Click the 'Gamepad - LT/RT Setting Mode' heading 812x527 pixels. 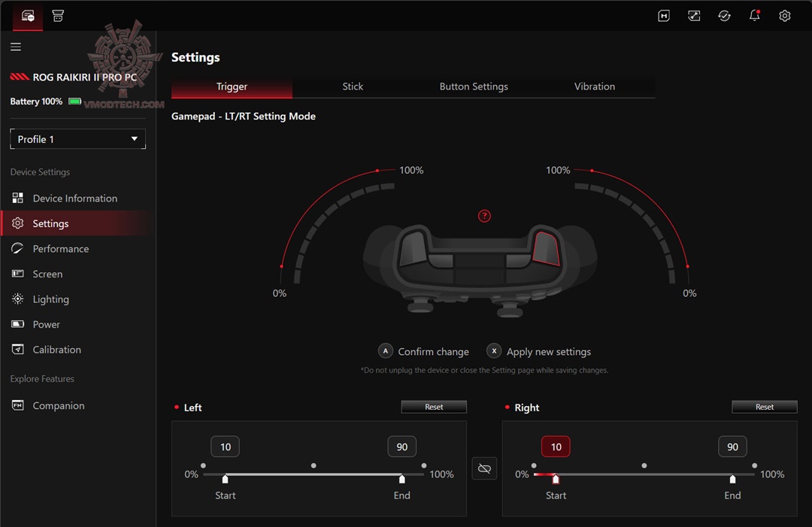coord(244,117)
